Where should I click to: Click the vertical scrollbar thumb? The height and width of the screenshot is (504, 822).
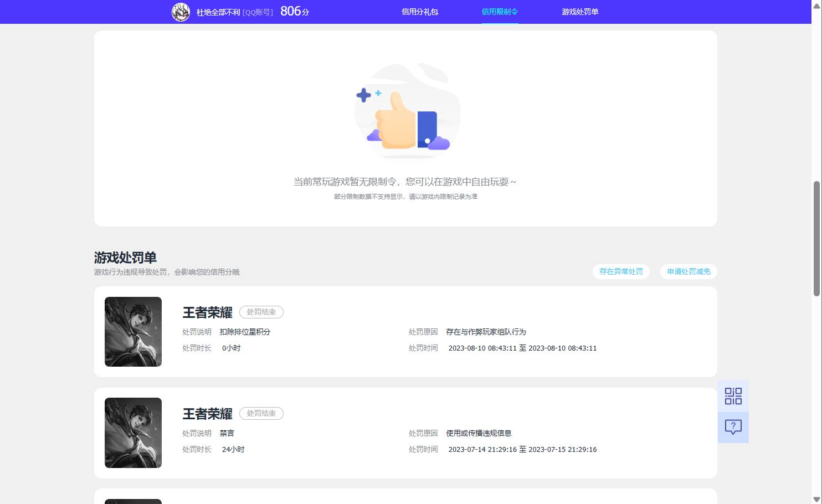coord(816,239)
